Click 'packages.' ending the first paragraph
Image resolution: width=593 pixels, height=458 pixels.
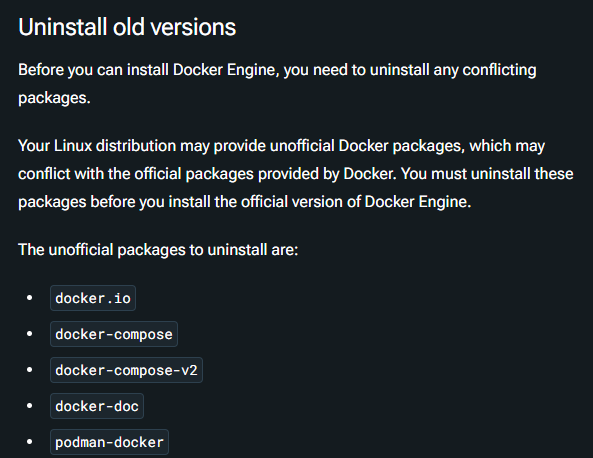pyautogui.click(x=54, y=98)
